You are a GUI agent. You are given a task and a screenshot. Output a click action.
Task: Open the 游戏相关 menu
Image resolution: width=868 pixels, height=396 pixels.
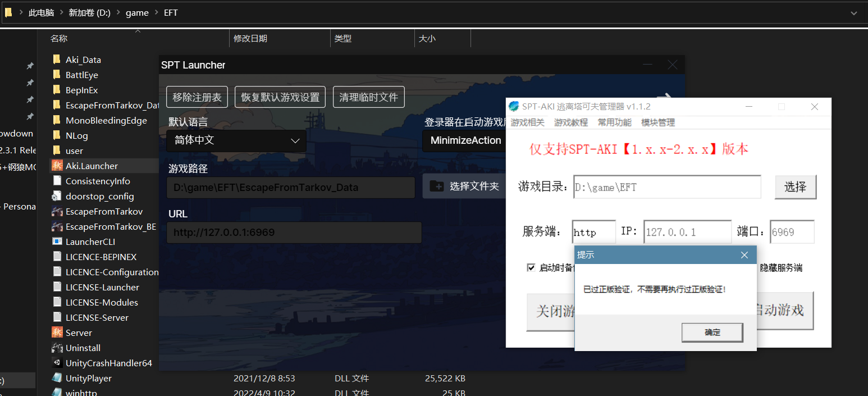tap(527, 122)
